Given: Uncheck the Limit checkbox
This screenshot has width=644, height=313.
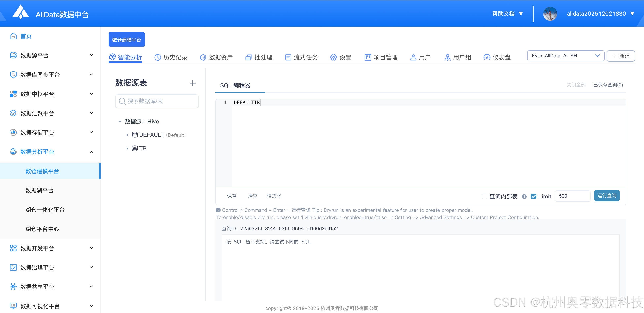Looking at the screenshot, I should pyautogui.click(x=533, y=197).
